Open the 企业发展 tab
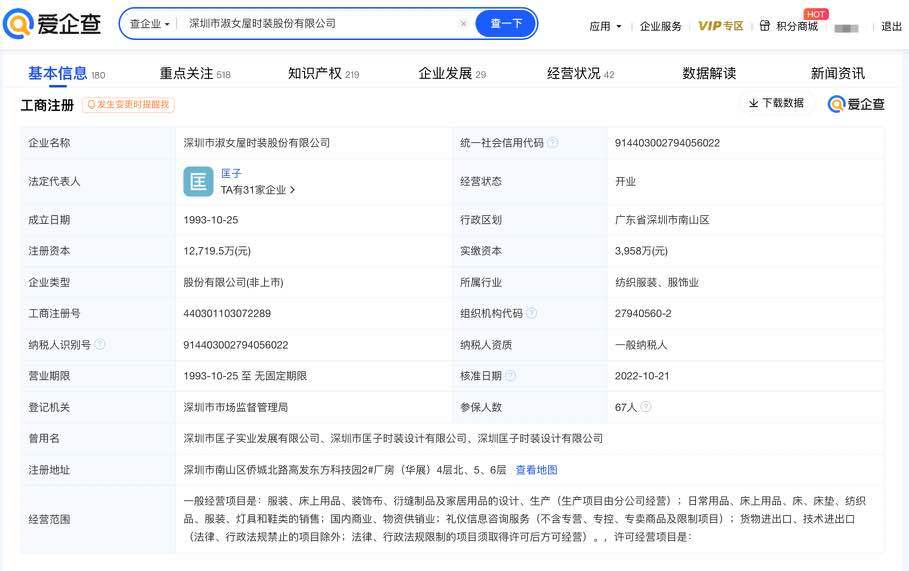This screenshot has height=571, width=909. tap(452, 74)
